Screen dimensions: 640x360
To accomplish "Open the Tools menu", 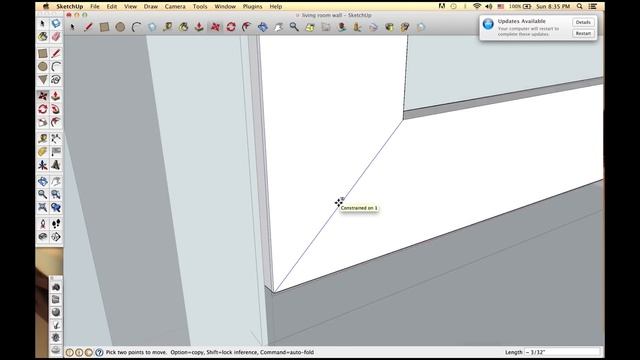I will click(200, 7).
